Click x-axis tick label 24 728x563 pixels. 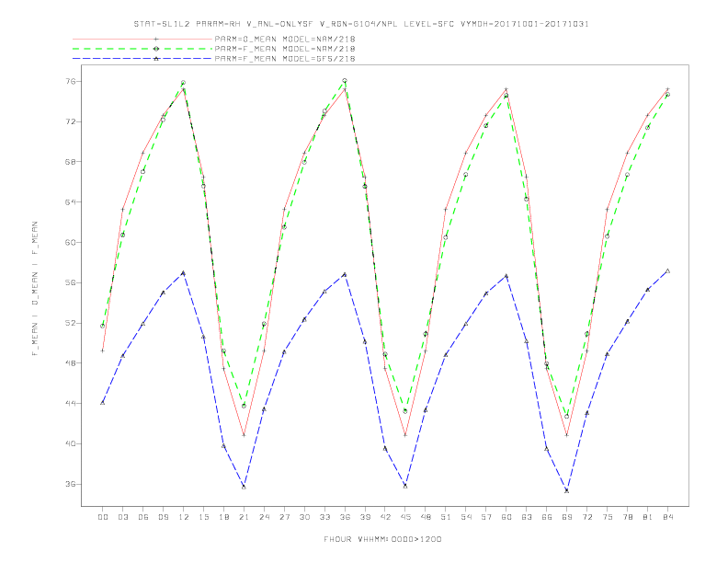264,517
